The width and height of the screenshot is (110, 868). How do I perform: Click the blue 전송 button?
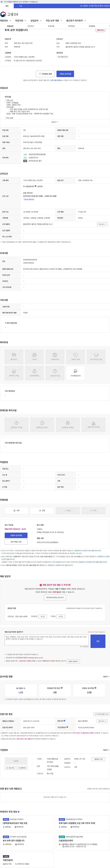click(x=98, y=641)
